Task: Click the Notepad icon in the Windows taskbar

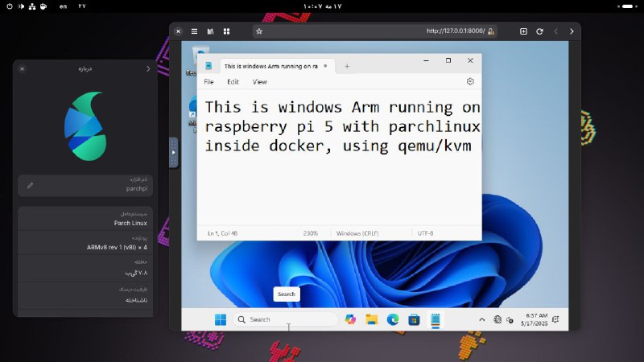Action: tap(436, 319)
